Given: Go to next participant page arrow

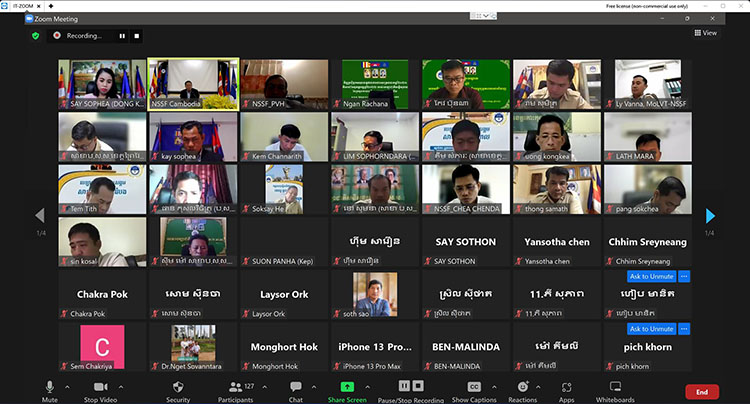Looking at the screenshot, I should (x=710, y=216).
